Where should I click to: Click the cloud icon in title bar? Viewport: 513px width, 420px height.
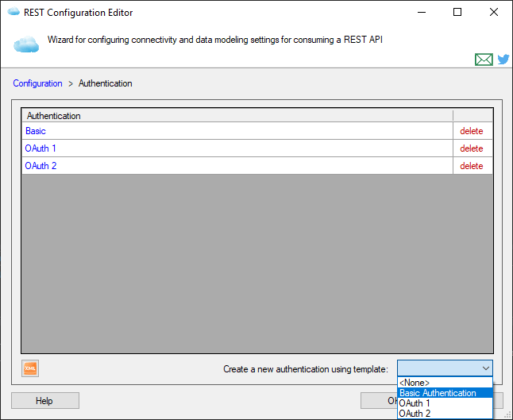pos(13,12)
